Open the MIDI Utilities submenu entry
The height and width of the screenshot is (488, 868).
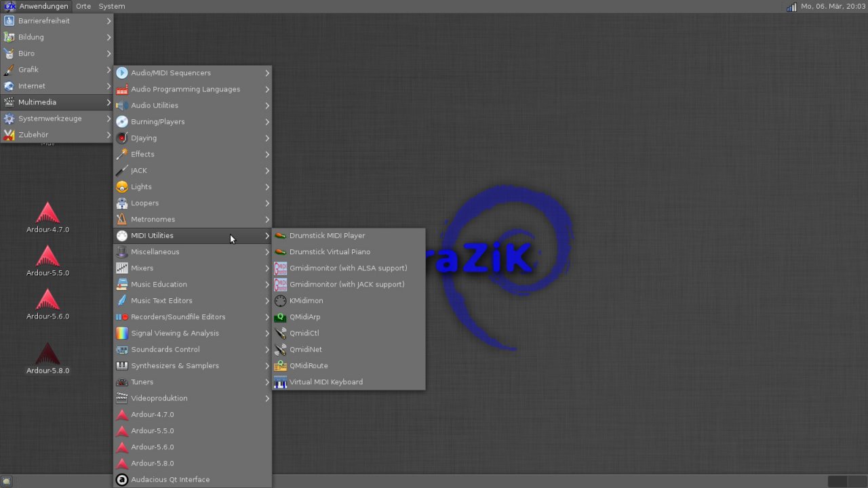click(193, 236)
